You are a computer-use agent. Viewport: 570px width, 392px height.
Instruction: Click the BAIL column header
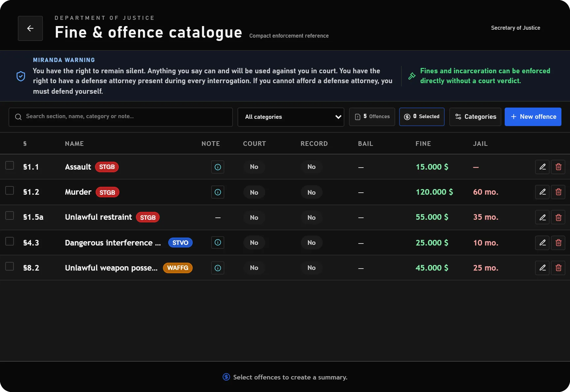coord(365,144)
